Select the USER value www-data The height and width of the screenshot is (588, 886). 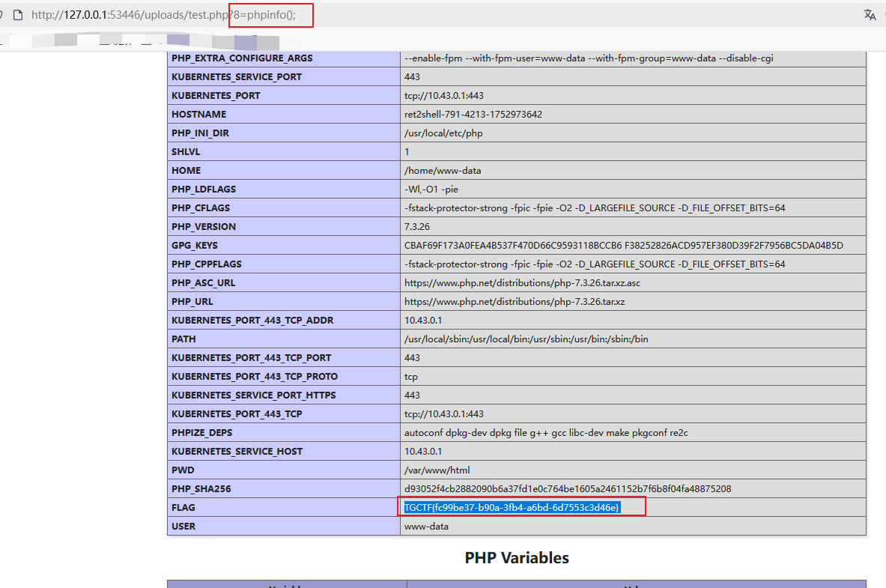(x=426, y=527)
